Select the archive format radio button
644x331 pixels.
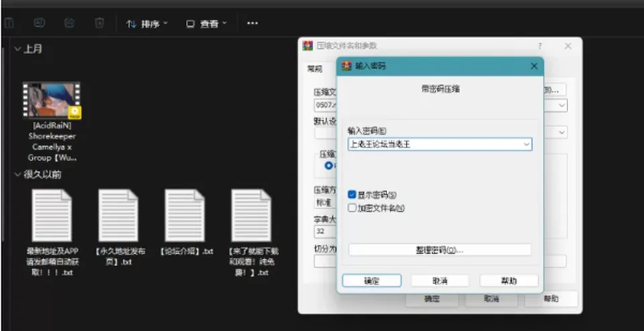tap(329, 165)
